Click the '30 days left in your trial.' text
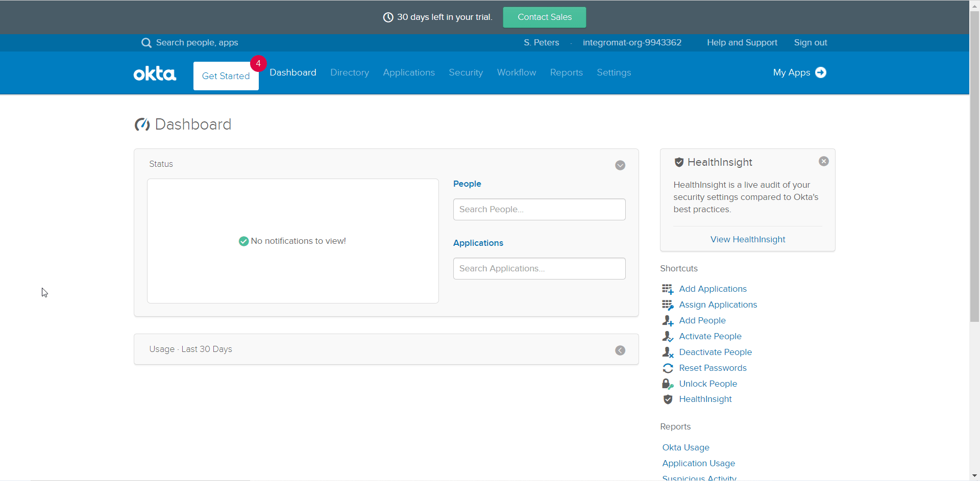980x481 pixels. point(445,17)
